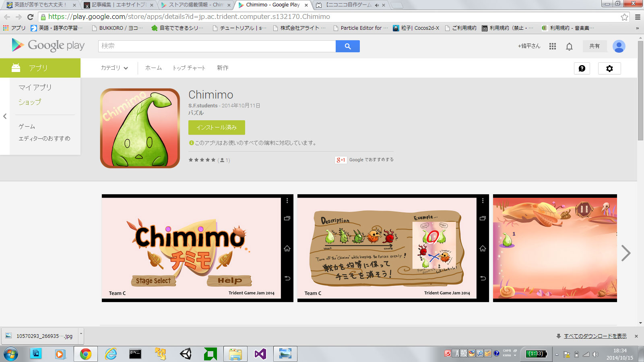Click すべてのダウンロードを表示 link
This screenshot has width=644, height=362.
tap(595, 336)
